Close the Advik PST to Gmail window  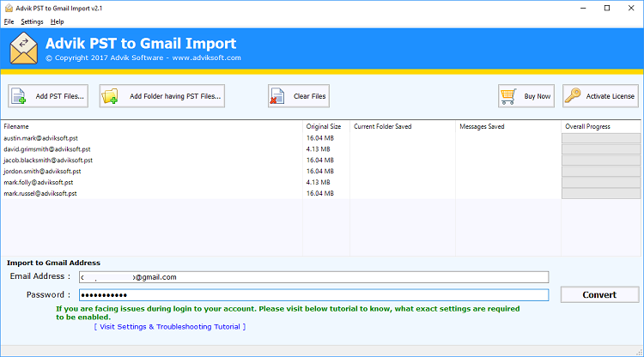point(631,9)
